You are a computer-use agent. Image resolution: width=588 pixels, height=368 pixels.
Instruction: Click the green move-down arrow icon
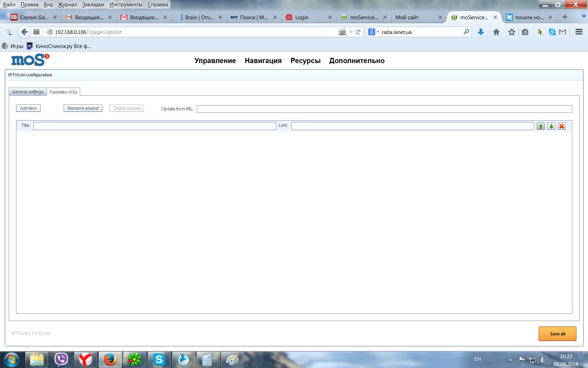[551, 126]
